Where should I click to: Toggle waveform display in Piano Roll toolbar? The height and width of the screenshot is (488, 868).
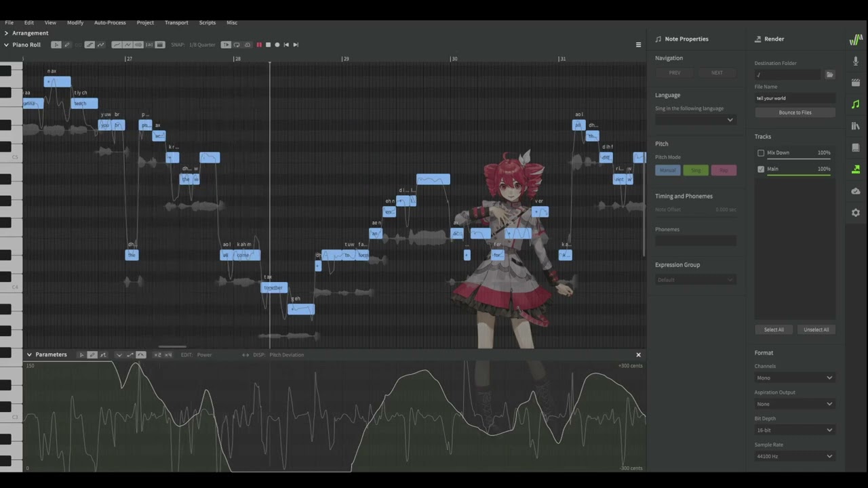click(138, 45)
